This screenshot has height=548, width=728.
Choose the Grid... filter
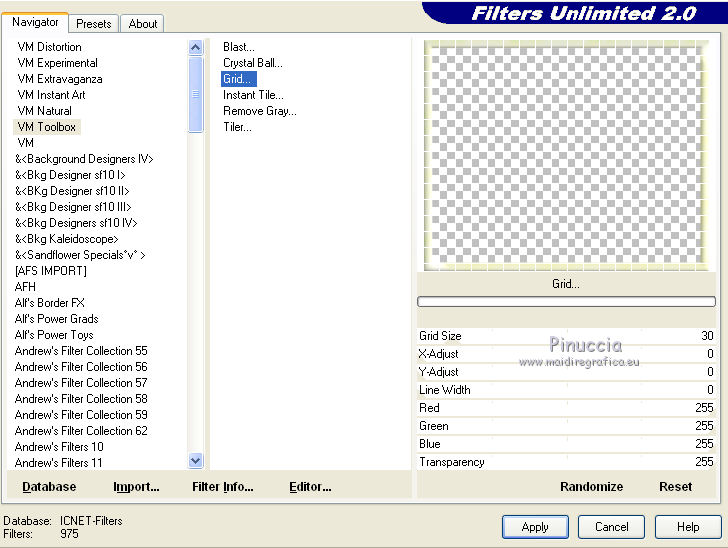(x=239, y=79)
